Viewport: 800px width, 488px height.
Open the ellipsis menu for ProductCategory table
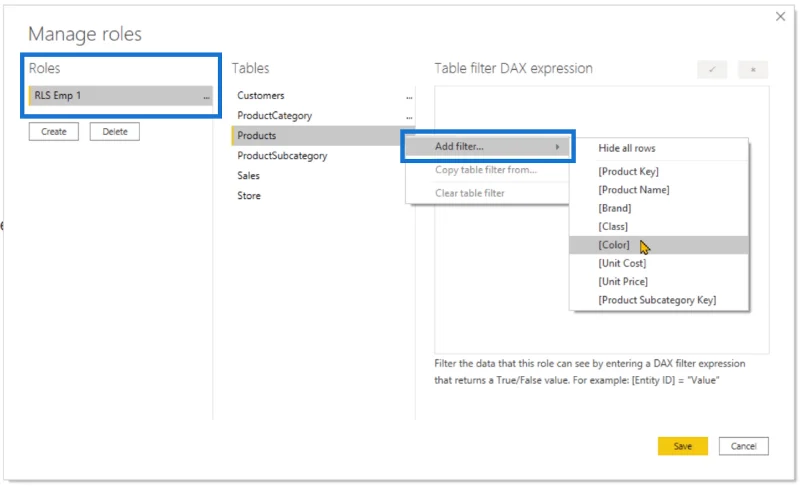(x=409, y=117)
